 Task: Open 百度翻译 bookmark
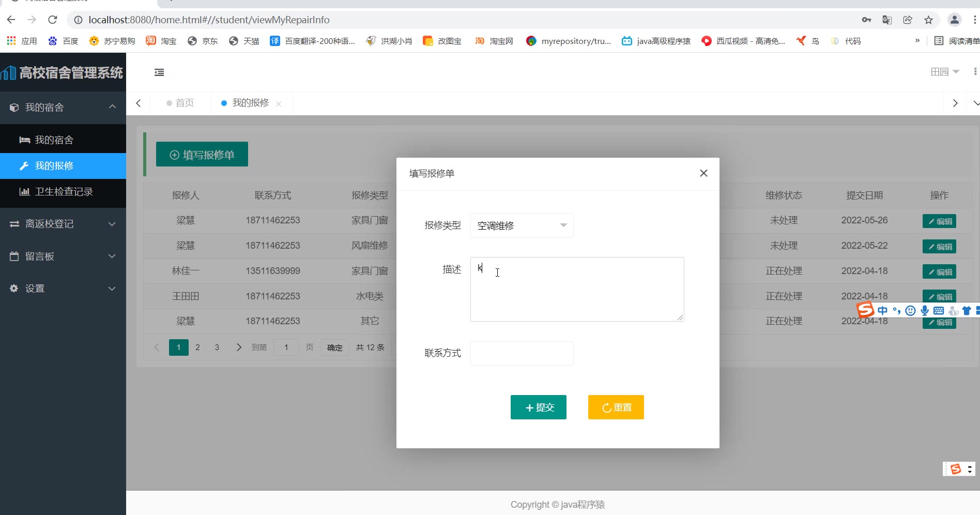(x=312, y=41)
